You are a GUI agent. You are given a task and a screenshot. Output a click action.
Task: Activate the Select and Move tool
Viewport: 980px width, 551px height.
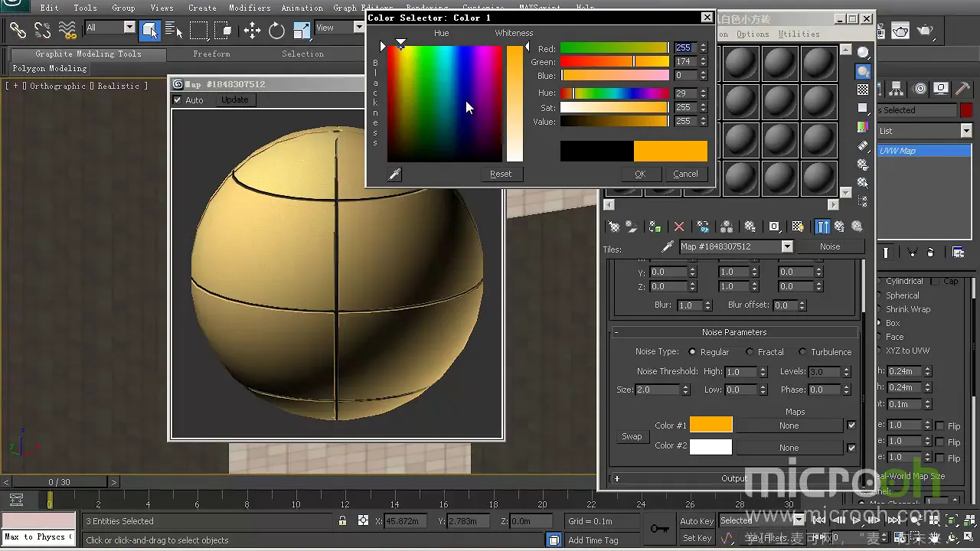click(252, 31)
